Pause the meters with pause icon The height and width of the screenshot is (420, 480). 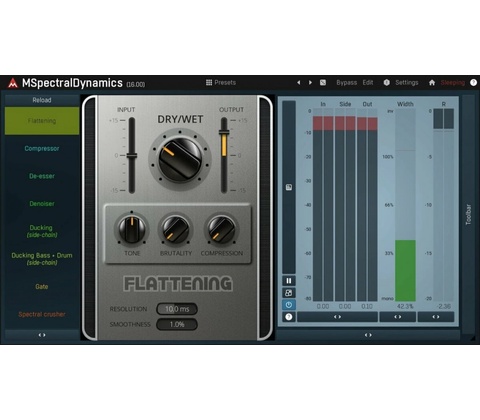(x=289, y=281)
